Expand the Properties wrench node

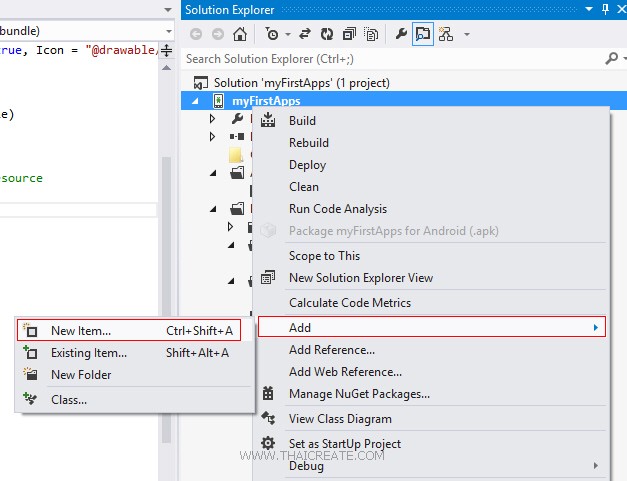pos(212,118)
